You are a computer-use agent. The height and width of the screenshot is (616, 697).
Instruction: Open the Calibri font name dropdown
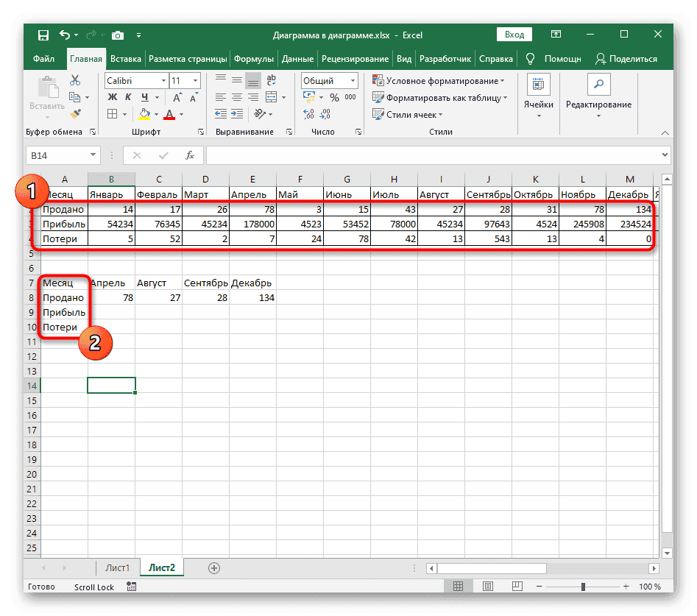tap(163, 81)
